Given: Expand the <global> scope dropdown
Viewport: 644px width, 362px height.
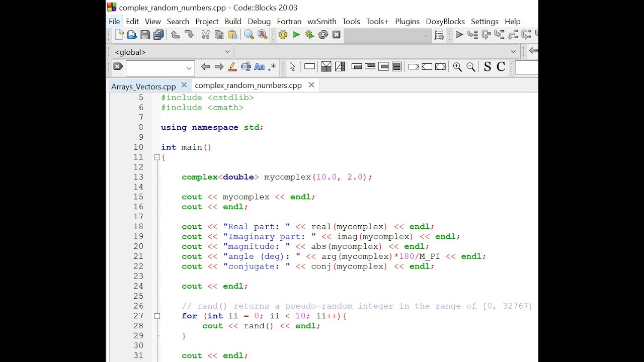Looking at the screenshot, I should tap(227, 52).
